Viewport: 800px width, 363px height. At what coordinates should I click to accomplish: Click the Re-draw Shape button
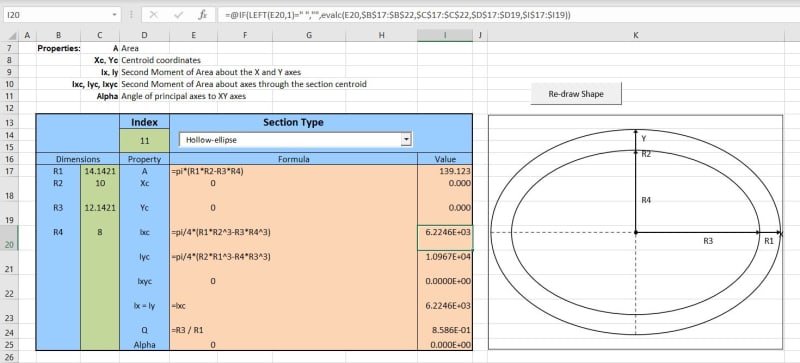click(x=576, y=94)
